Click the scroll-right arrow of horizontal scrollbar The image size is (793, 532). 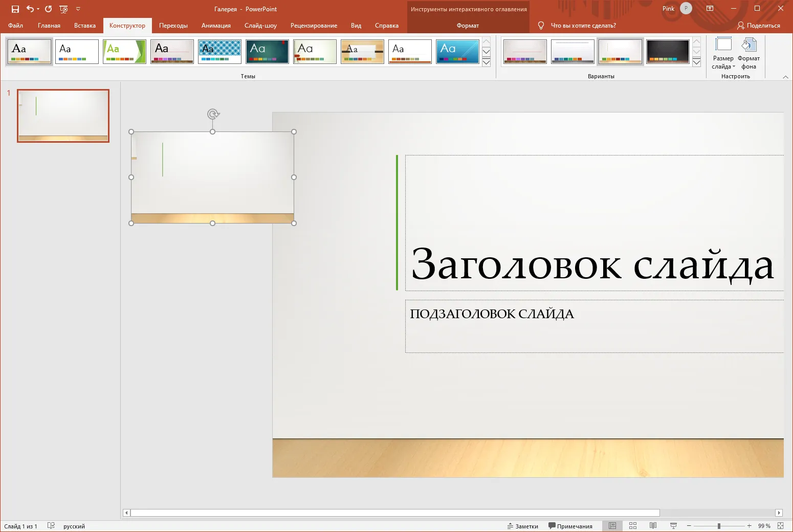point(779,513)
